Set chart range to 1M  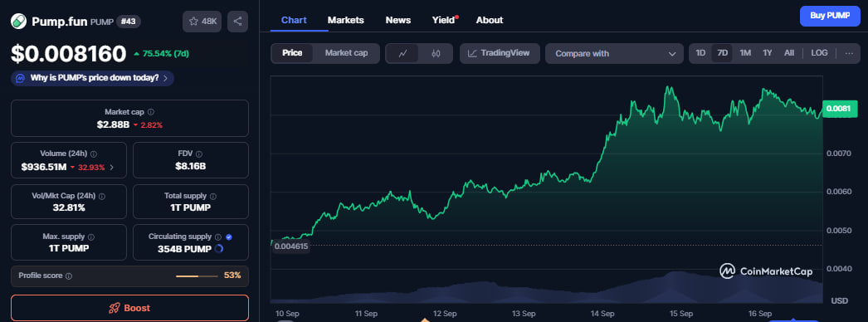click(x=745, y=53)
